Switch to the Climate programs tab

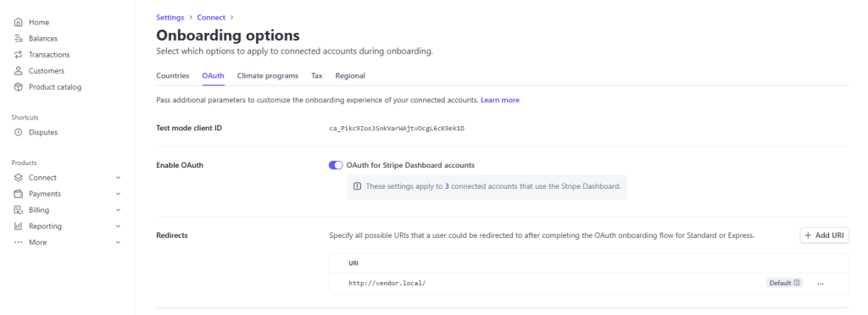coord(268,75)
